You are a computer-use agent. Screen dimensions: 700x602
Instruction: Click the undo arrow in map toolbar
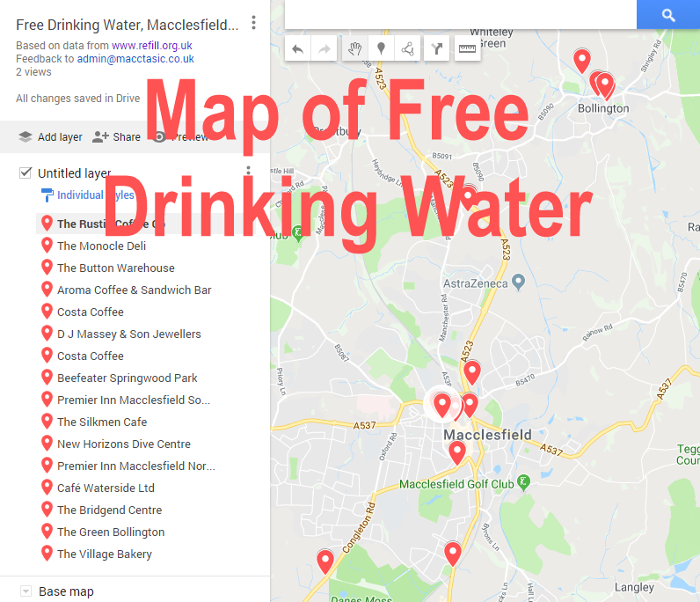298,48
